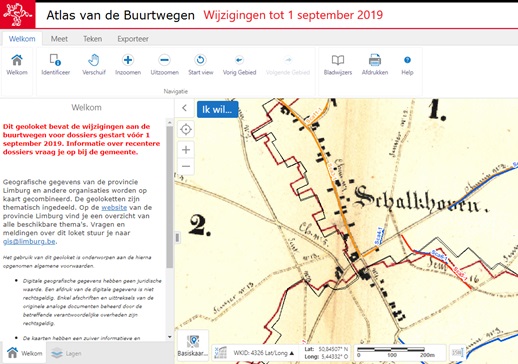Click the panel resize handle beside the map
This screenshot has width=518, height=364.
[x=177, y=238]
